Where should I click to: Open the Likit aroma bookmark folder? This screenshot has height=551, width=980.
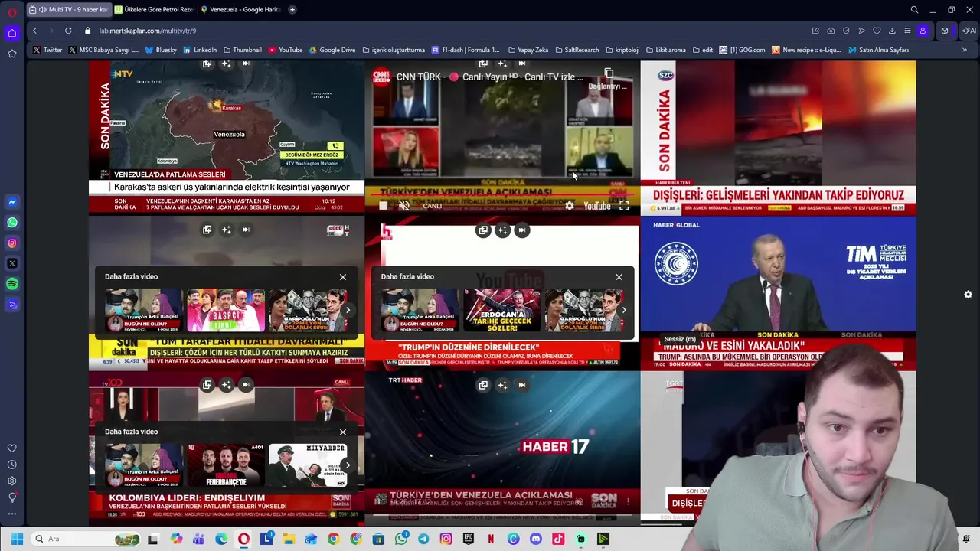[665, 50]
